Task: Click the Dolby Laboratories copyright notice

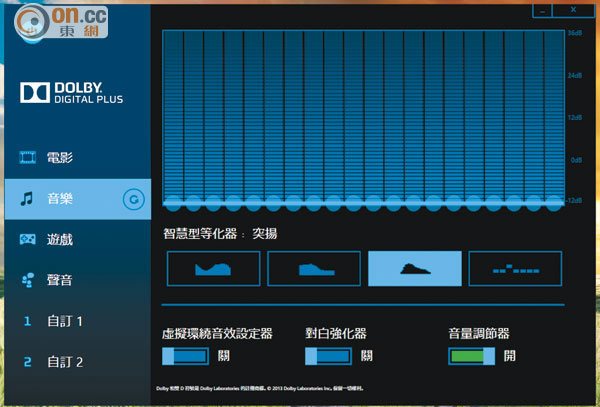Action: click(260, 388)
